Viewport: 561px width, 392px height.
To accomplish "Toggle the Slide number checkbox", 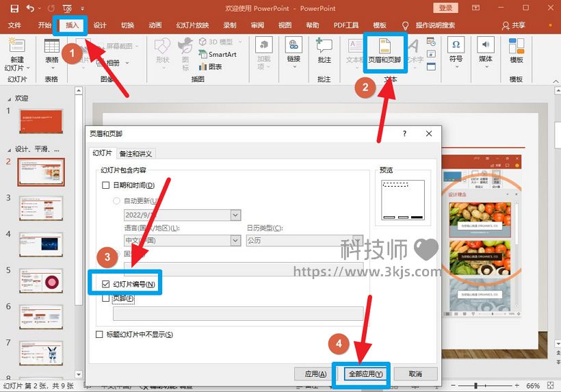I will tap(105, 284).
